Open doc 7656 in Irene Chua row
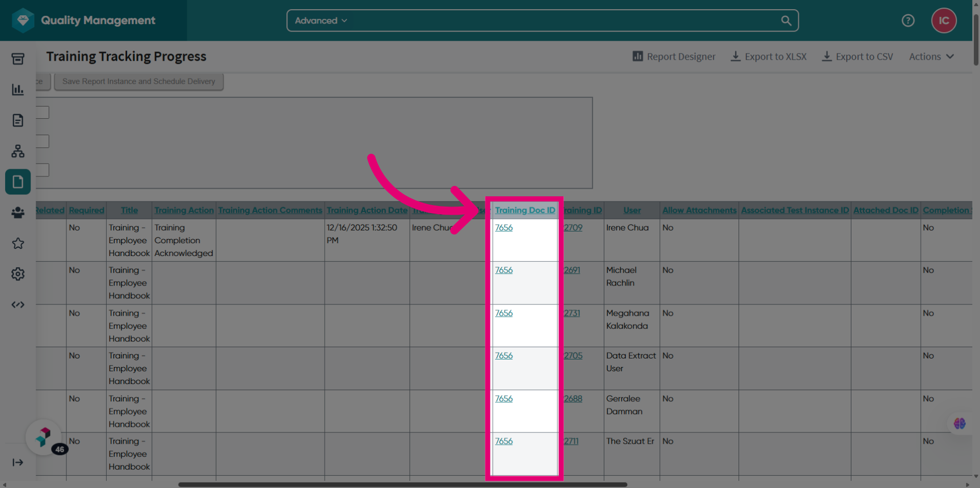The width and height of the screenshot is (980, 488). pyautogui.click(x=504, y=227)
